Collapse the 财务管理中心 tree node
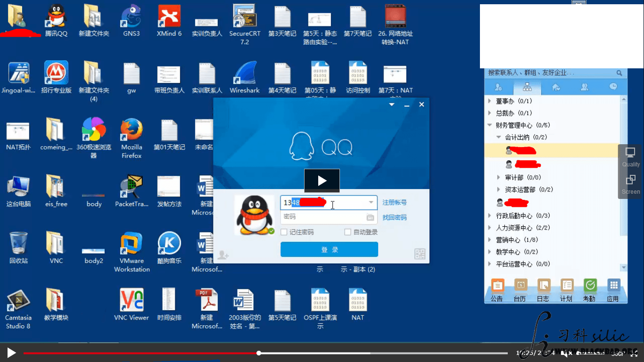644x362 pixels. pyautogui.click(x=489, y=125)
